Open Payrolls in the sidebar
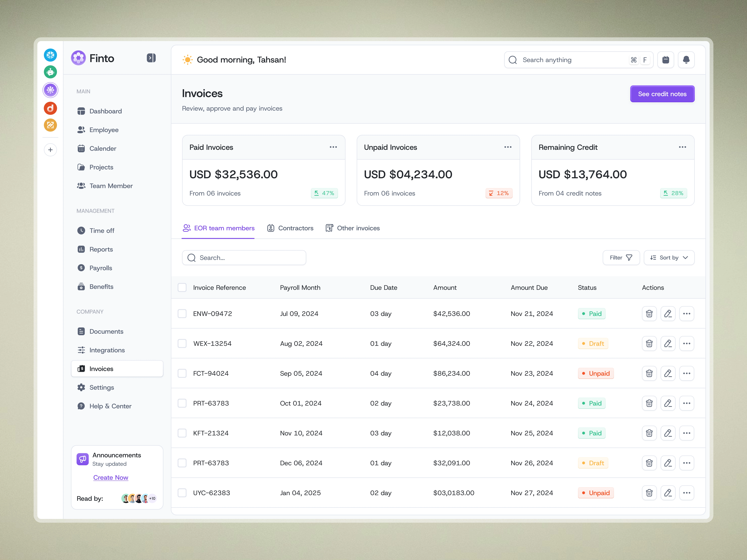 [101, 268]
